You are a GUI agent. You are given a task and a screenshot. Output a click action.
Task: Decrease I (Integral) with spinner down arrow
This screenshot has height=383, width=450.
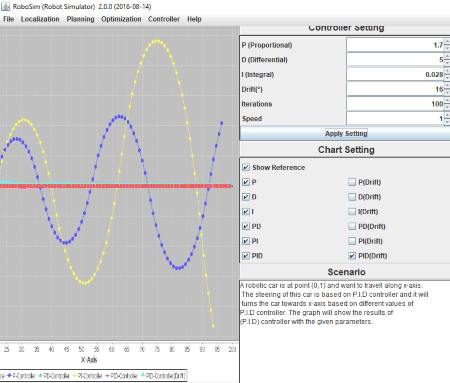tap(447, 78)
